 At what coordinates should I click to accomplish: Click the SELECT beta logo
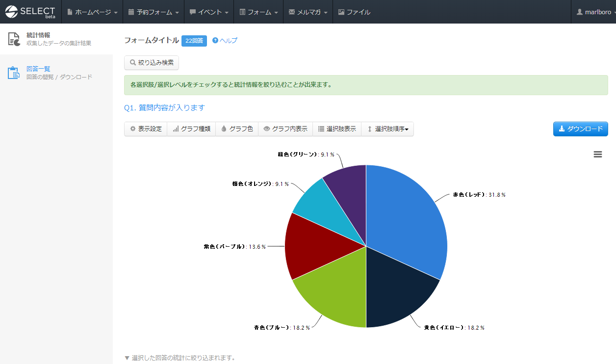click(x=30, y=12)
